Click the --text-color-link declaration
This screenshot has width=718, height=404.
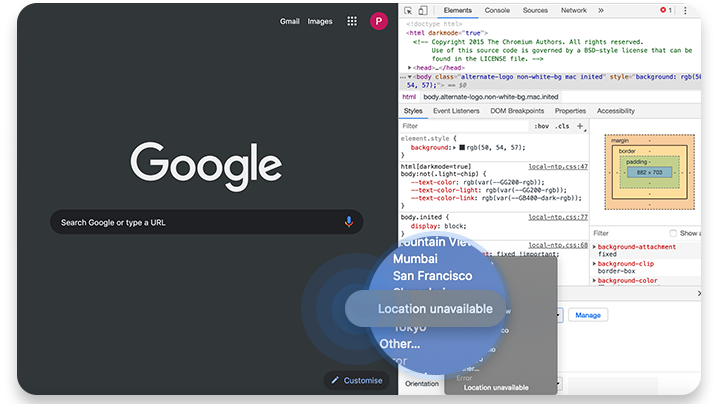pyautogui.click(x=496, y=198)
